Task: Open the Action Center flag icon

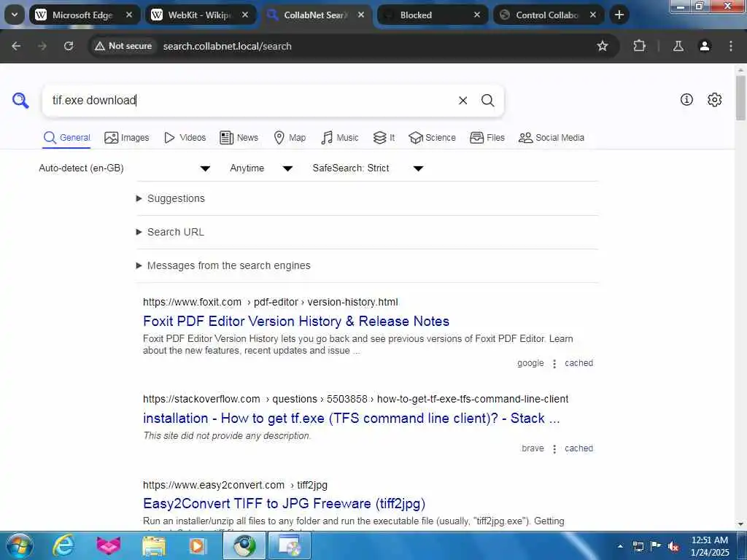Action: click(656, 546)
